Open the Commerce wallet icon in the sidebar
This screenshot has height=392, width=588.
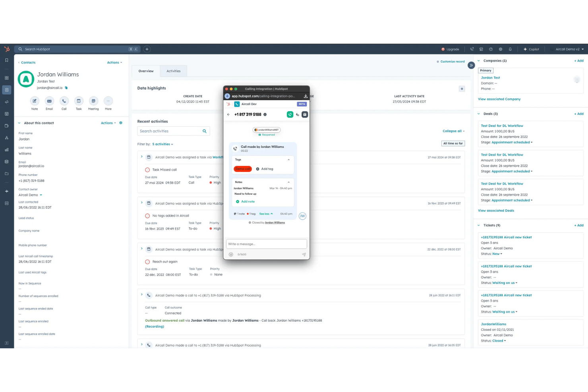point(7,126)
